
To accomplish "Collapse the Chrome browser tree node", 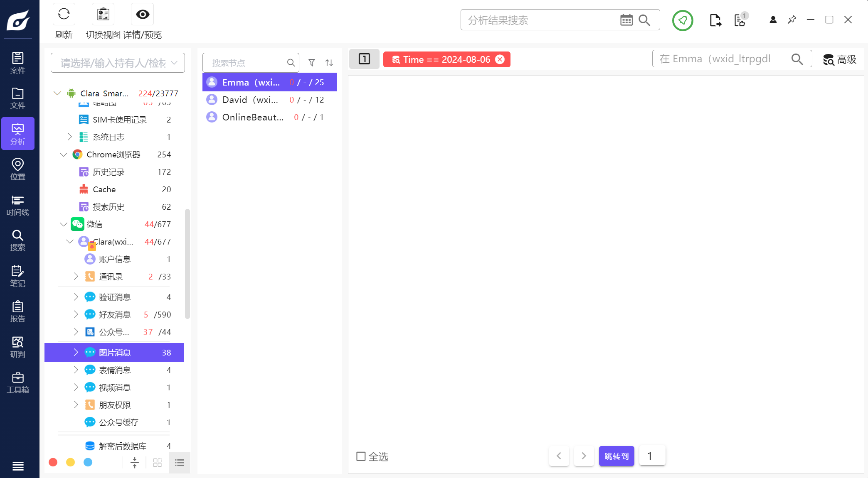I will click(64, 154).
